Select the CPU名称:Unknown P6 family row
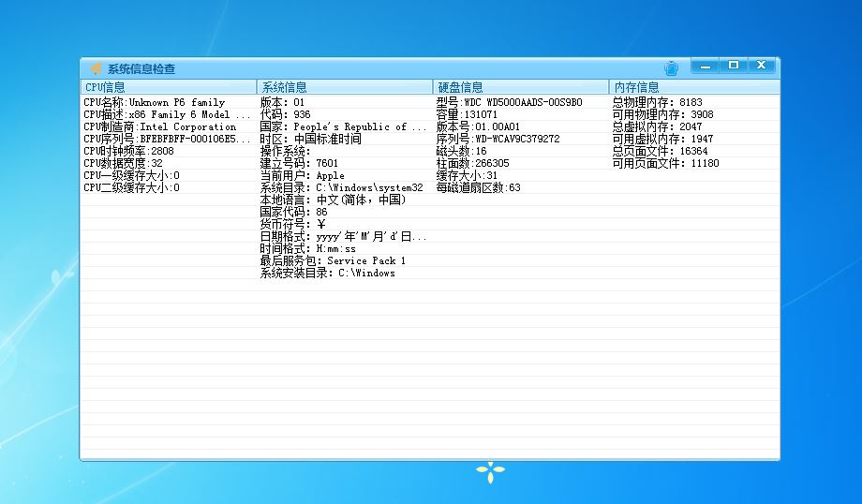Image resolution: width=862 pixels, height=504 pixels. [155, 102]
